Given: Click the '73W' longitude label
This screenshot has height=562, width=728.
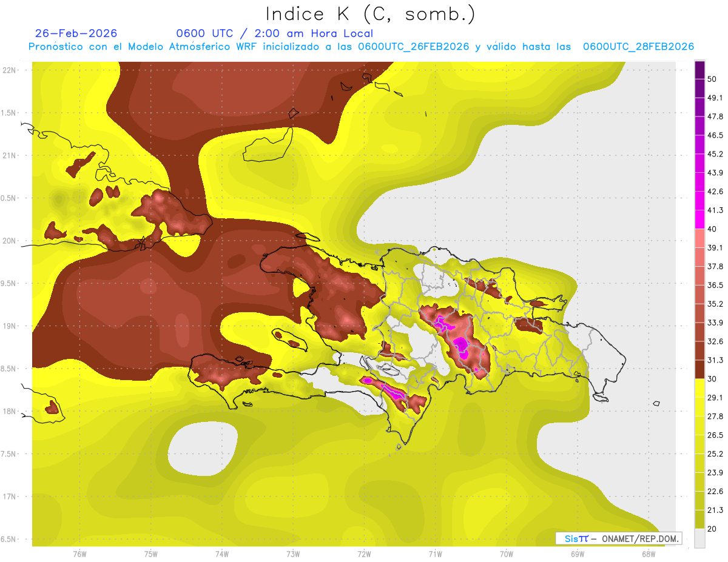Looking at the screenshot, I should click(293, 554).
